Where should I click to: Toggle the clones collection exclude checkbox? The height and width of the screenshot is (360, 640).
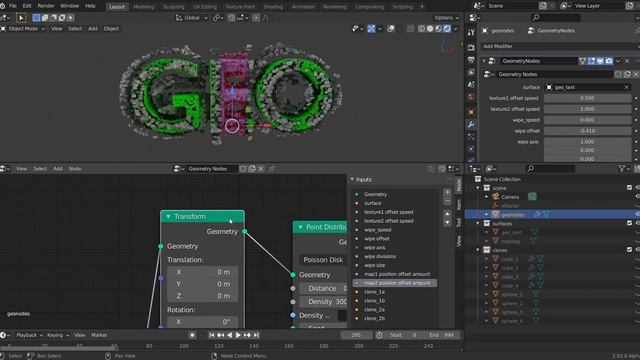[x=629, y=250]
